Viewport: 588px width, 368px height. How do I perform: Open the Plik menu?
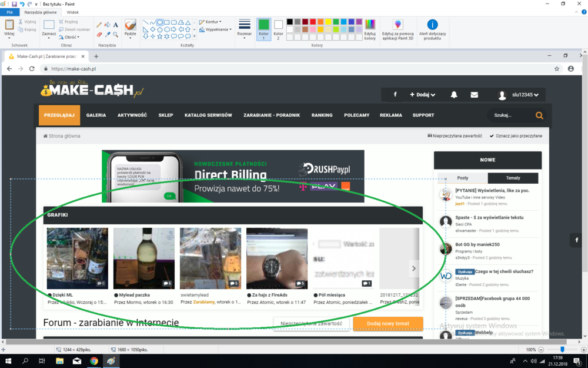pos(9,12)
